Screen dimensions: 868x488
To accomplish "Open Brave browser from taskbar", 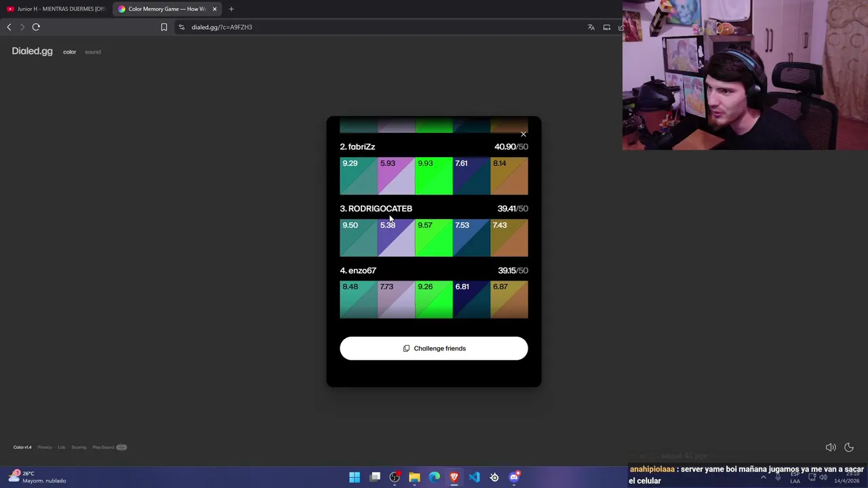I will [x=454, y=477].
